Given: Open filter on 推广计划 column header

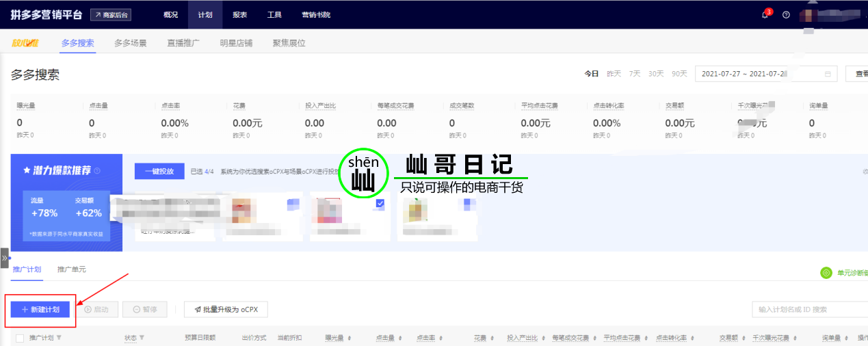Looking at the screenshot, I should [x=59, y=338].
